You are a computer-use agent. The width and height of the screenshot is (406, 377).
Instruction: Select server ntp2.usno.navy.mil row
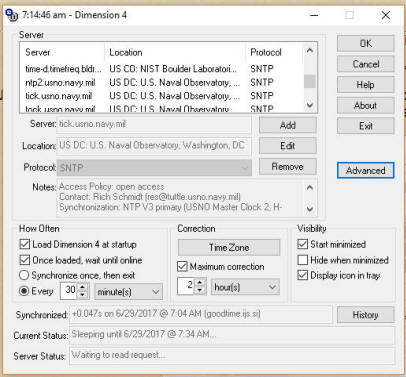[162, 82]
